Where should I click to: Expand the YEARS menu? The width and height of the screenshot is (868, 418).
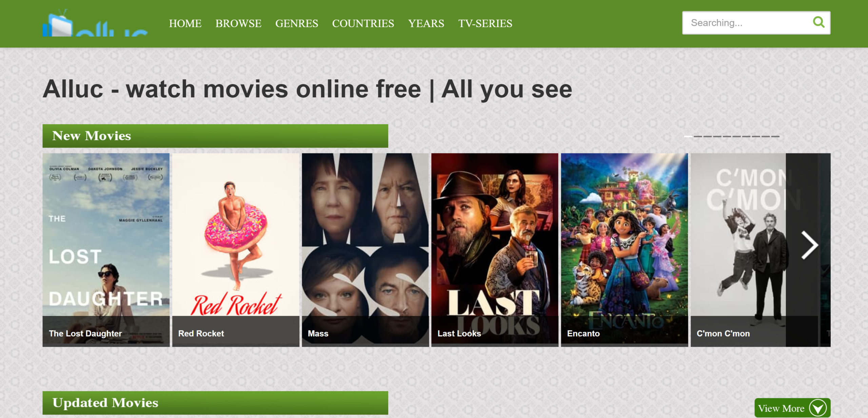426,23
